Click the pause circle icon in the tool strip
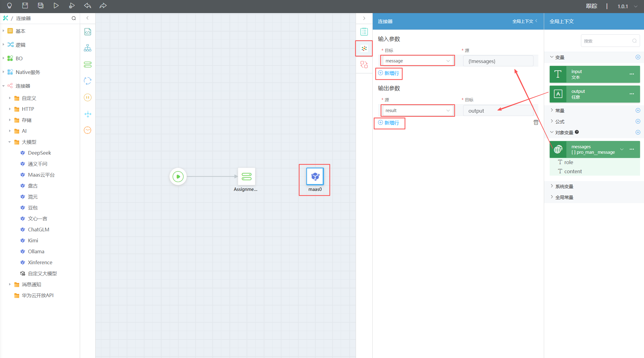644x358 pixels. click(x=88, y=97)
